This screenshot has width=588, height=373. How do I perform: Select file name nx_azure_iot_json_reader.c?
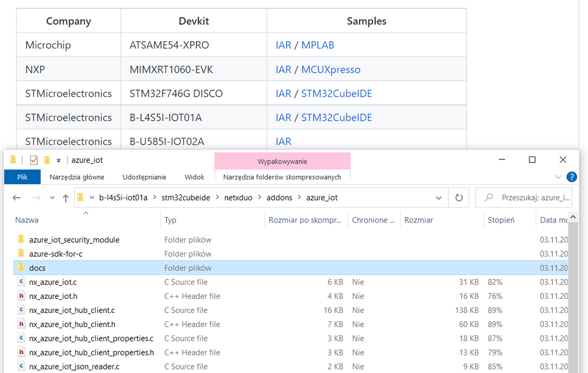pyautogui.click(x=74, y=367)
